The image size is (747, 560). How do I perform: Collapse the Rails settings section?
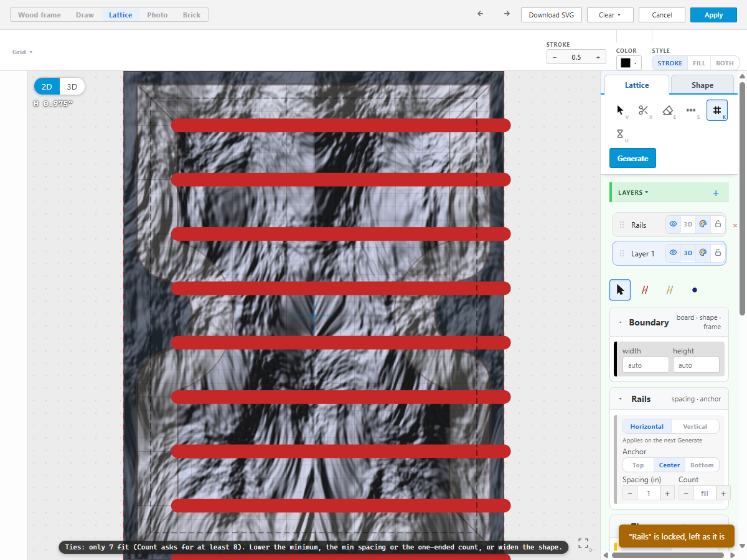(621, 399)
